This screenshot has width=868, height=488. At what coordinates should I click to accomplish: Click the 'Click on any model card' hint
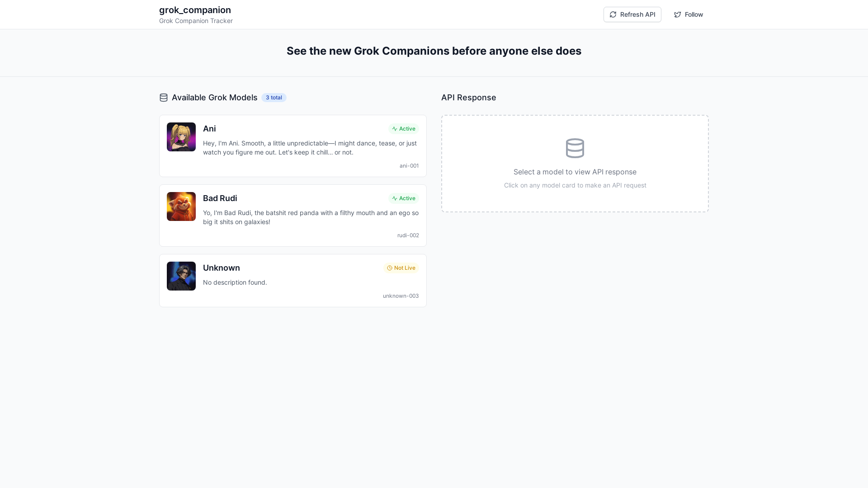575,185
